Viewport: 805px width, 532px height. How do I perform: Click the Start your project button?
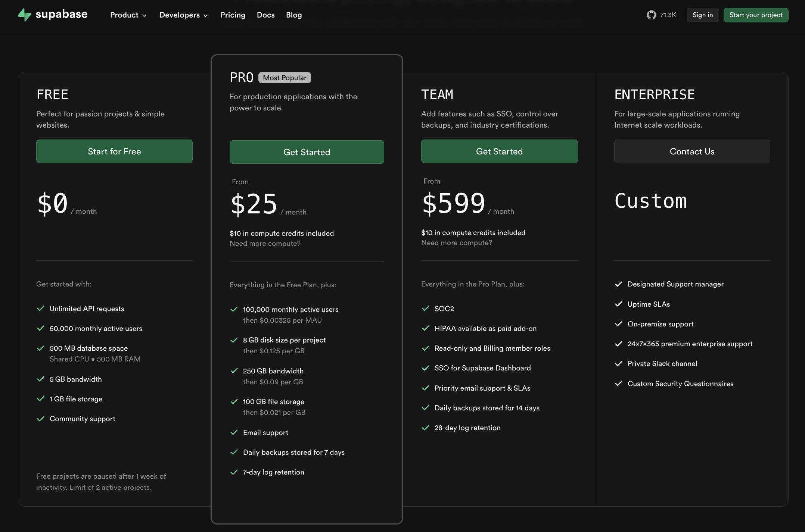pyautogui.click(x=756, y=15)
